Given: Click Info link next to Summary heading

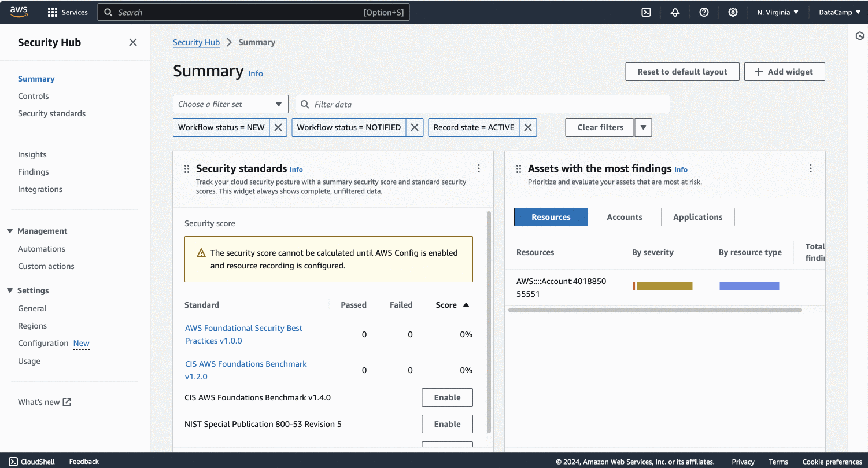Looking at the screenshot, I should 256,73.
